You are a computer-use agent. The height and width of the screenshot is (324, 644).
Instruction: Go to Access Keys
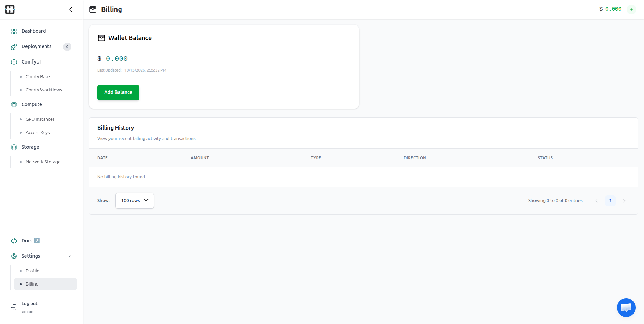[x=38, y=133]
